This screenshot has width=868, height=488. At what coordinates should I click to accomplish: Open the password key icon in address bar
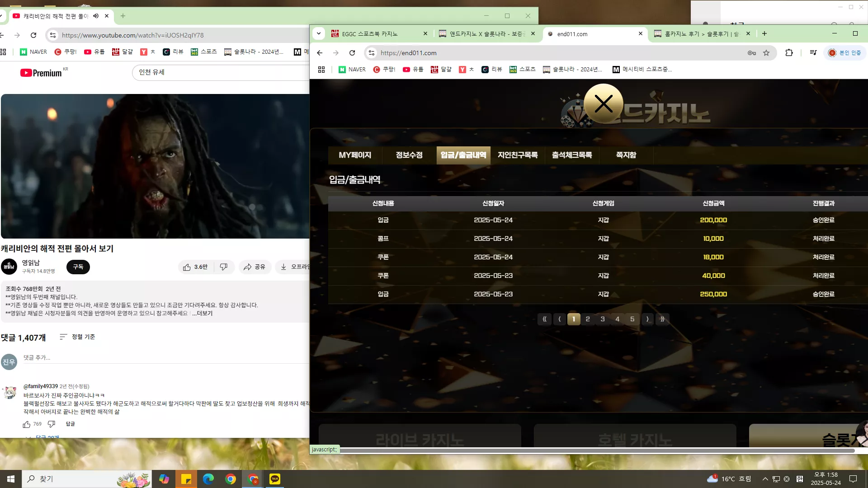coord(752,53)
